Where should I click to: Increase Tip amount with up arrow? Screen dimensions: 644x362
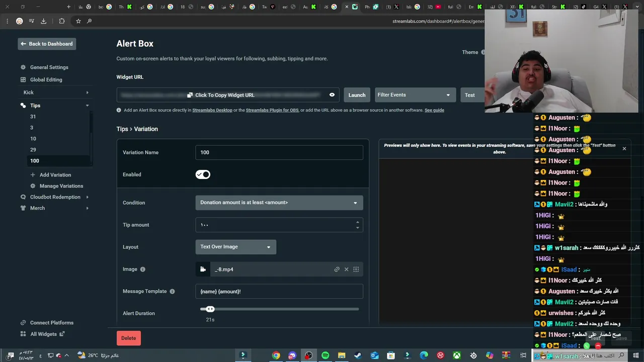tap(357, 222)
